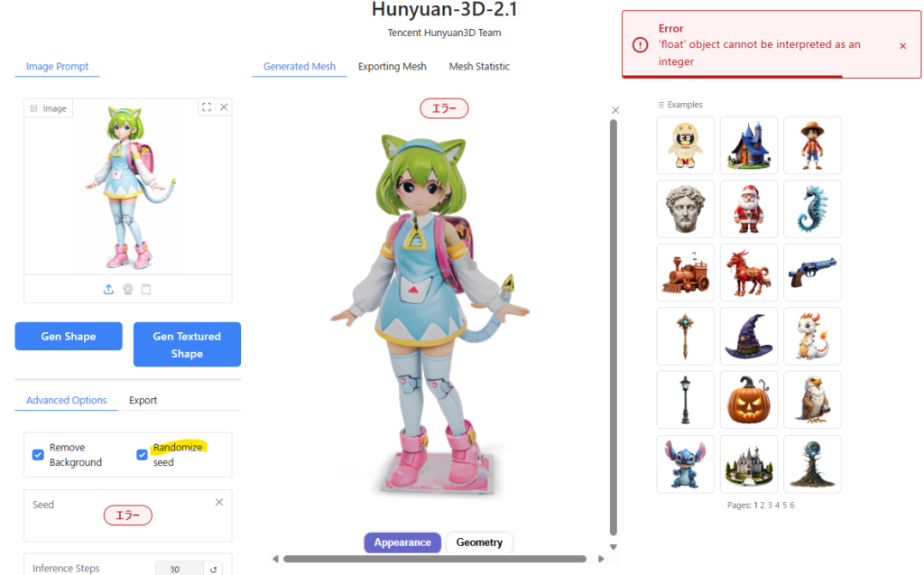Expand input image to fullscreen
Image resolution: width=924 pixels, height=575 pixels.
207,107
